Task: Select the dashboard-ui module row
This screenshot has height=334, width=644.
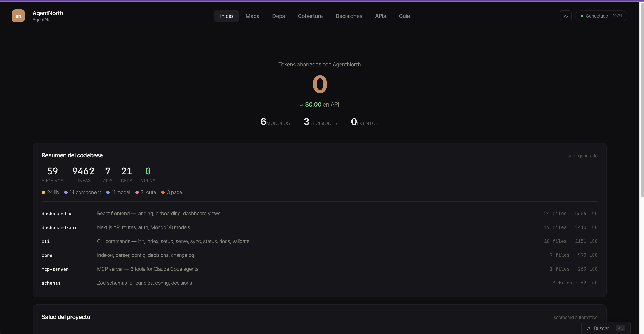Action: click(x=319, y=214)
